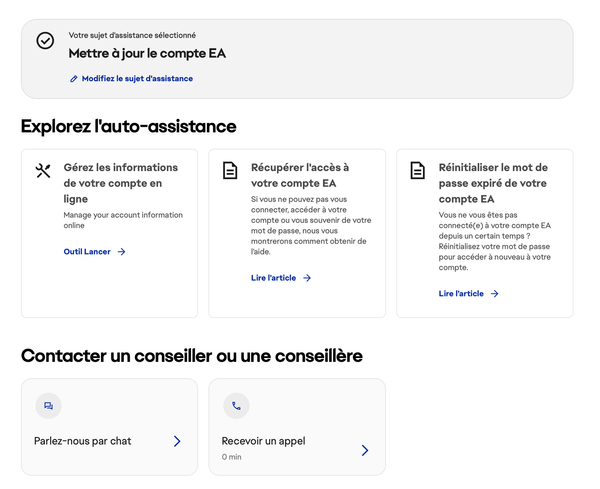Open the 'Modifiez le sujet d'assistance' link

[137, 78]
